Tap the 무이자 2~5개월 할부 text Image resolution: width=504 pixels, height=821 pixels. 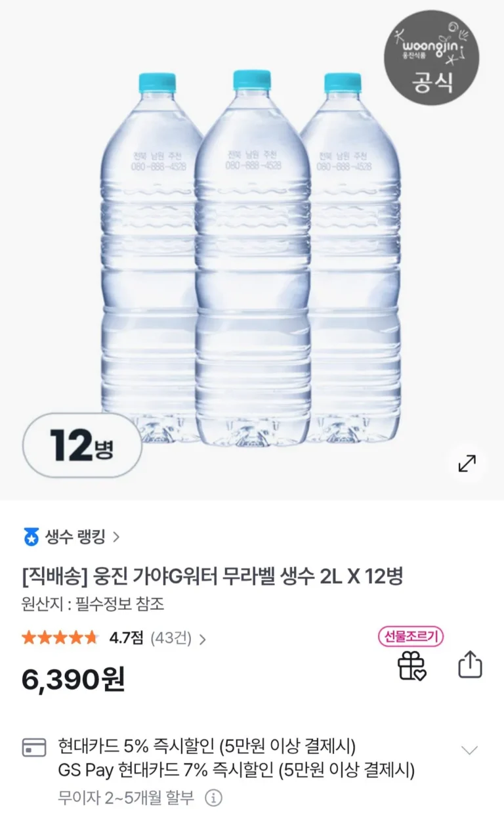click(x=126, y=798)
